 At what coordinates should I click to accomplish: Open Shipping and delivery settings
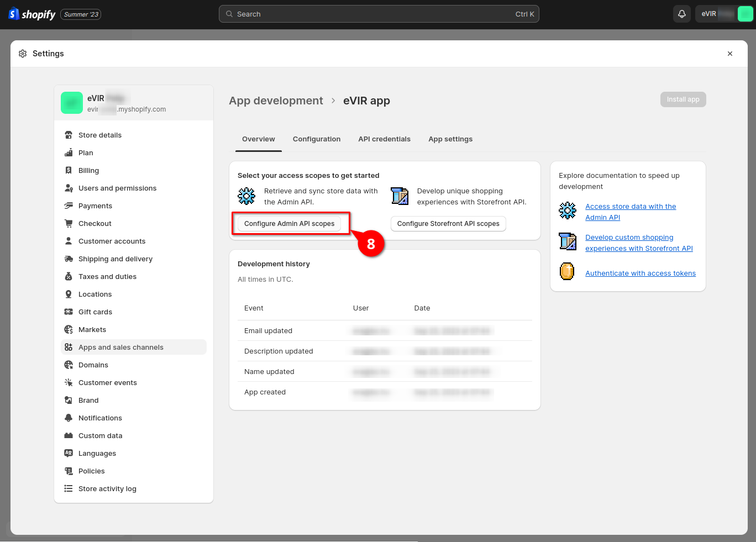click(134, 259)
